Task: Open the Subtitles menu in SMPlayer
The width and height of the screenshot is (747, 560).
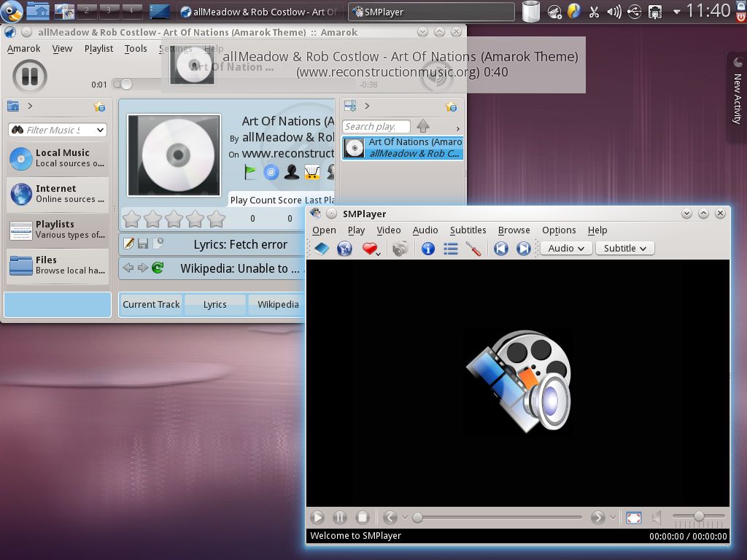Action: coord(468,230)
